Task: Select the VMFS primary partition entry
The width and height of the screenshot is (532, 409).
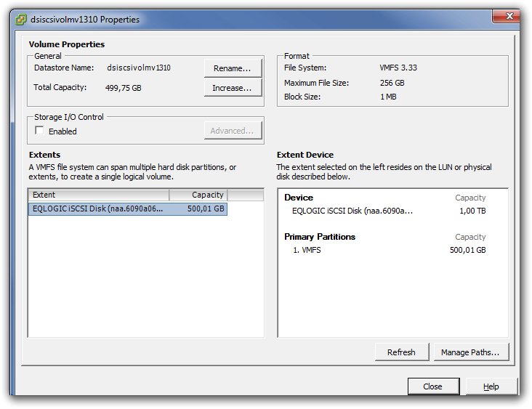Action: tap(311, 250)
